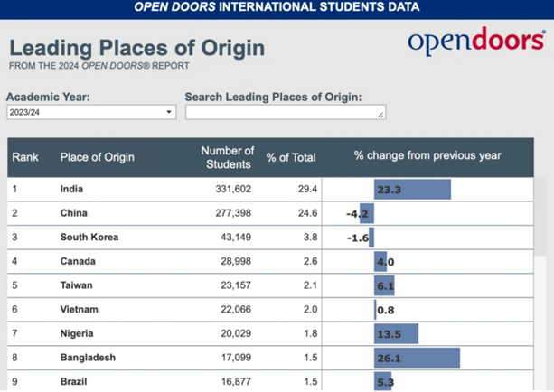
Task: Click the student count 28,998
Action: point(236,261)
